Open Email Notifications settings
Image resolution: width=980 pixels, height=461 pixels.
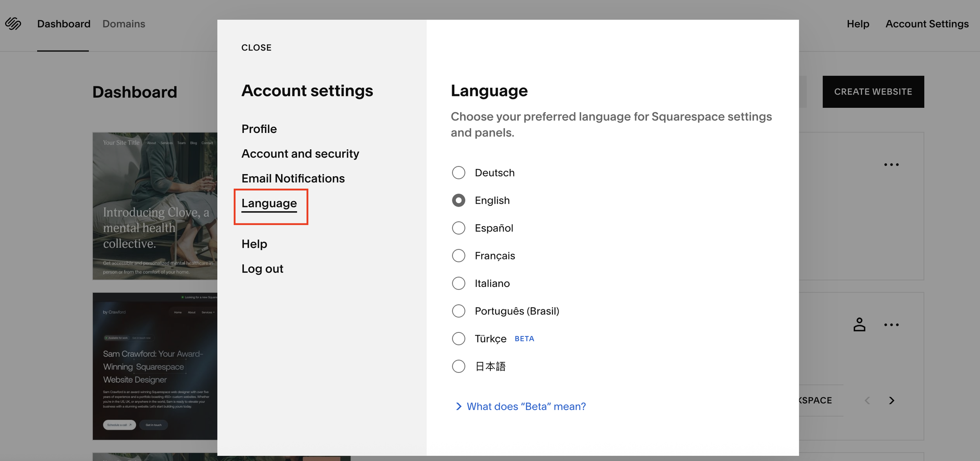tap(293, 178)
